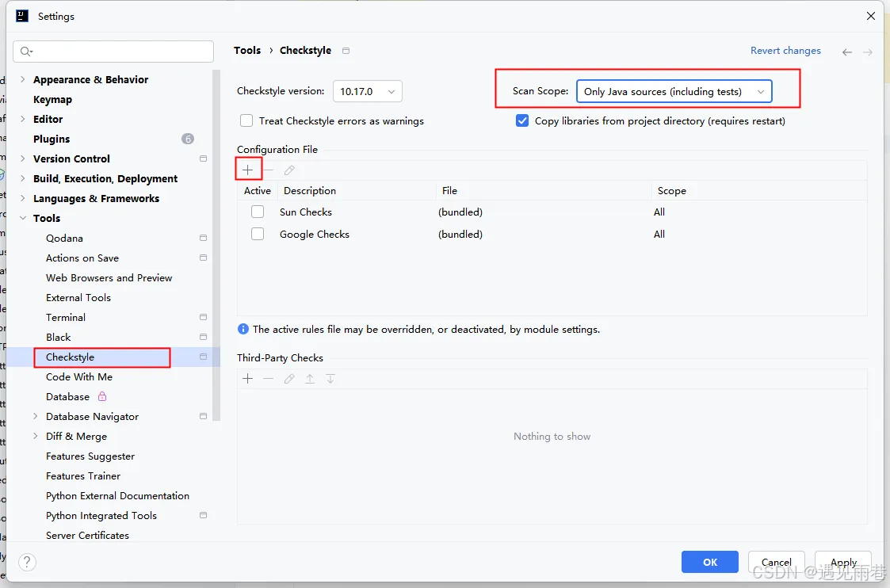Activate the Sun Checks configuration
Image resolution: width=890 pixels, height=588 pixels.
(257, 212)
